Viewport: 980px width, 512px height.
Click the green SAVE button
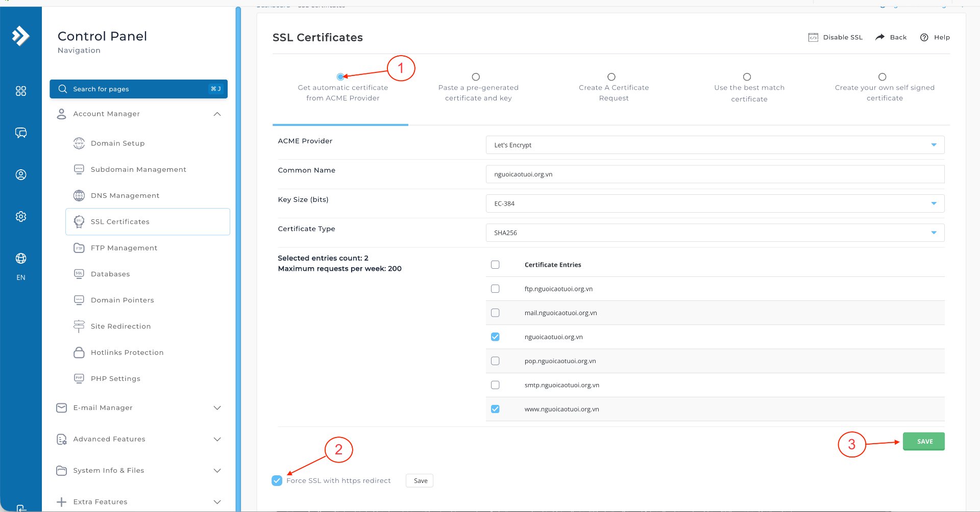[x=924, y=442]
